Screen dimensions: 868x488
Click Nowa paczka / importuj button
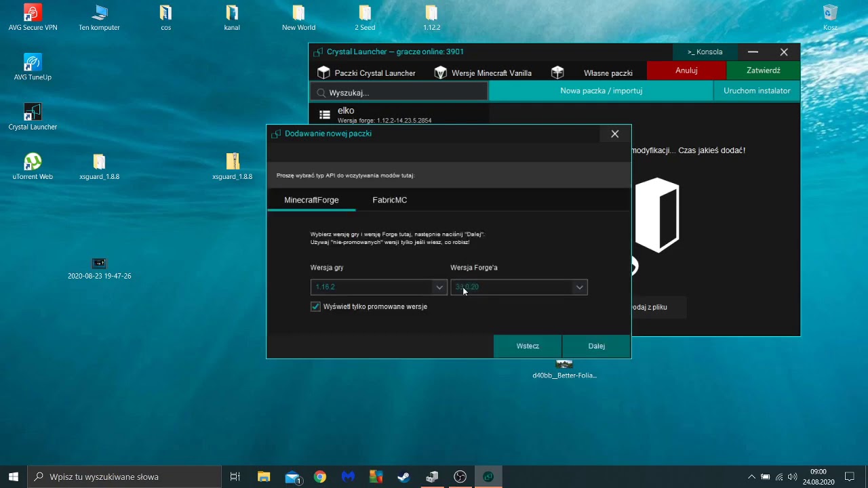pyautogui.click(x=601, y=91)
